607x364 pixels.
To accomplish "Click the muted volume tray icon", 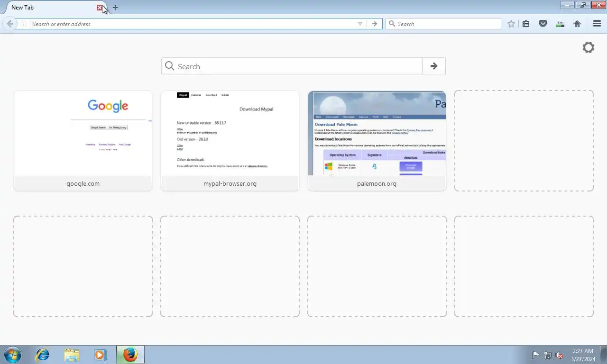I will (559, 355).
